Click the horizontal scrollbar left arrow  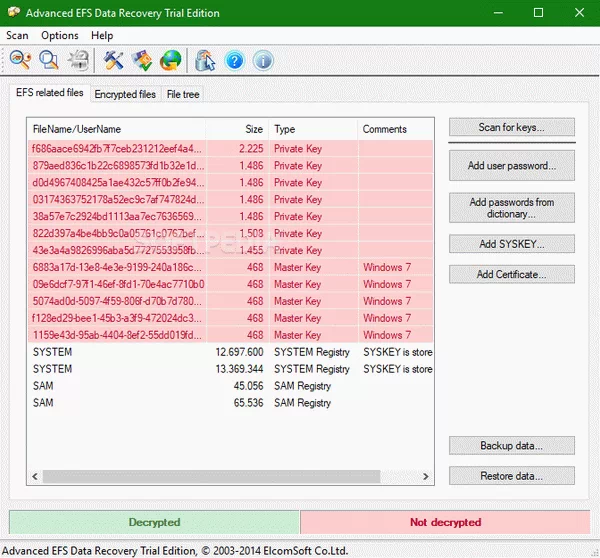pos(35,476)
